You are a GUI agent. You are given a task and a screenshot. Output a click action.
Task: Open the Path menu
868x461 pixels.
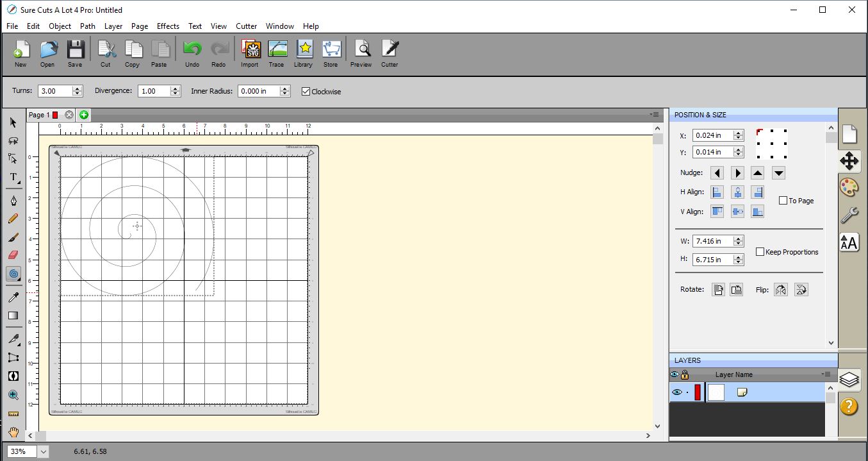88,26
